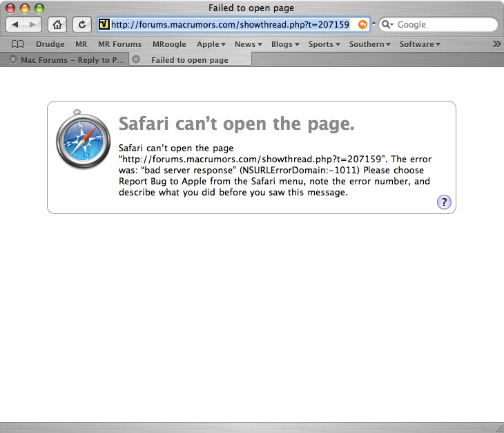
Task: Go back using the Back arrow
Action: pos(14,24)
